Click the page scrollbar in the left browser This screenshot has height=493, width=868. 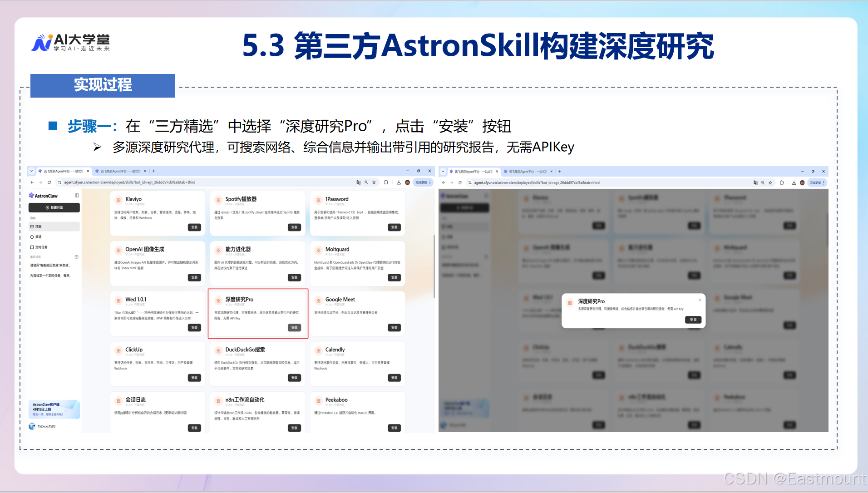coord(434,266)
